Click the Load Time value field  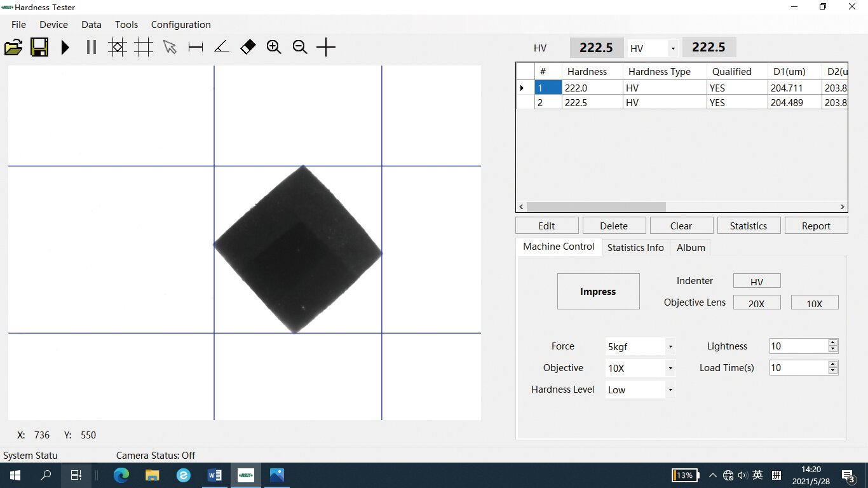[799, 368]
